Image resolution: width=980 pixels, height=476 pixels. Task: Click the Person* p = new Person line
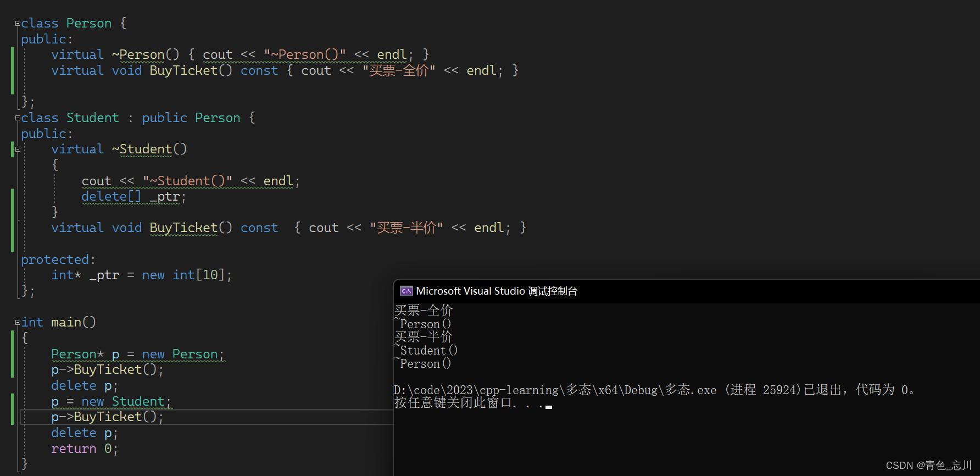click(138, 354)
